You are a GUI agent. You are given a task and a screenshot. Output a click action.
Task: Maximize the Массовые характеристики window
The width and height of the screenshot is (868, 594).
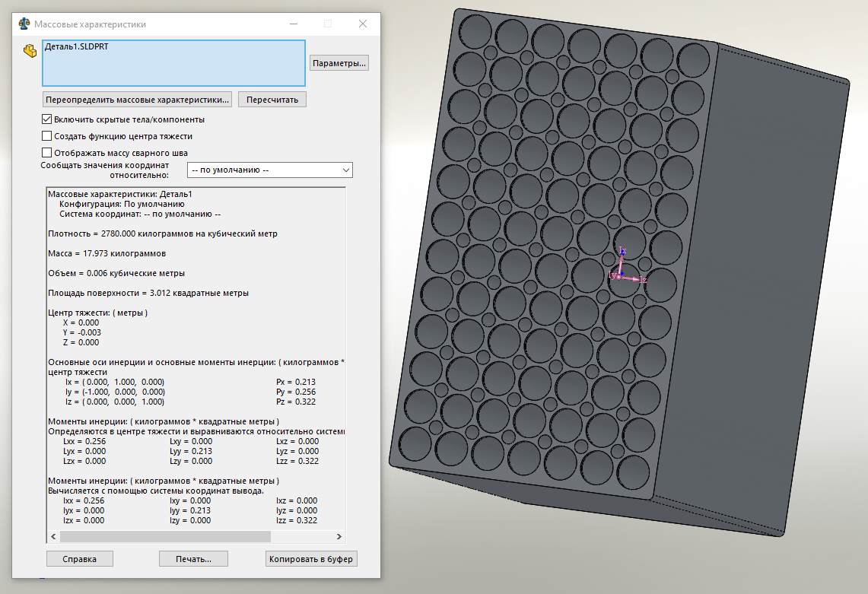[328, 24]
